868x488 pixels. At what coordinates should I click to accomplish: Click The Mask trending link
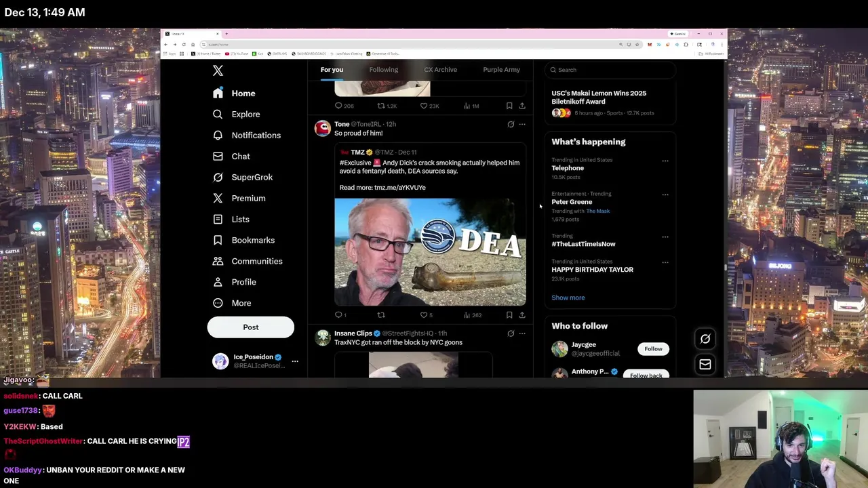597,211
